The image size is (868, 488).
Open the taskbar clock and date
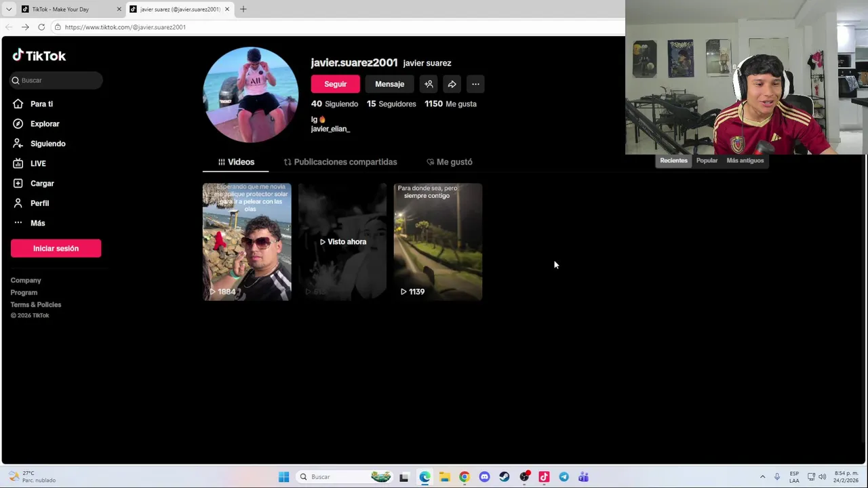pyautogui.click(x=846, y=477)
